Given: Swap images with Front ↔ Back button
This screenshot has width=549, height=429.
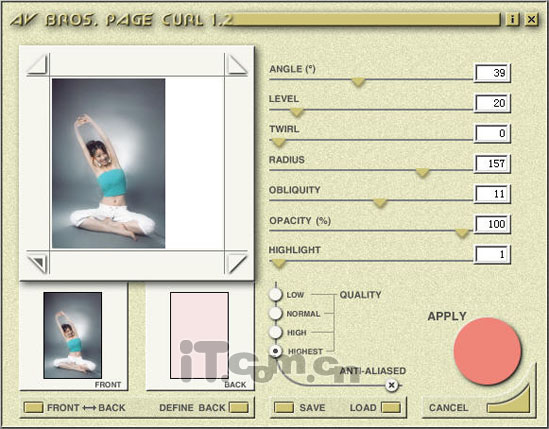Looking at the screenshot, I should [x=34, y=408].
